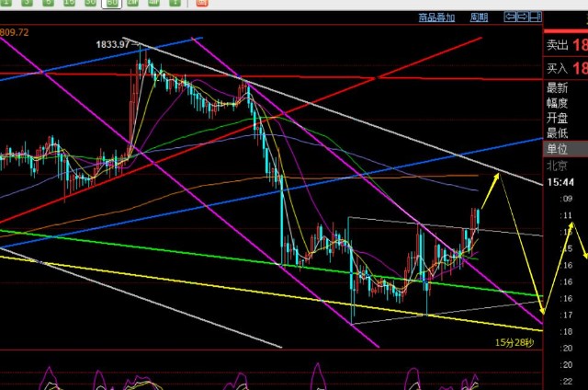
Task: Open the 商品叠加 overlay menu
Action: click(435, 17)
